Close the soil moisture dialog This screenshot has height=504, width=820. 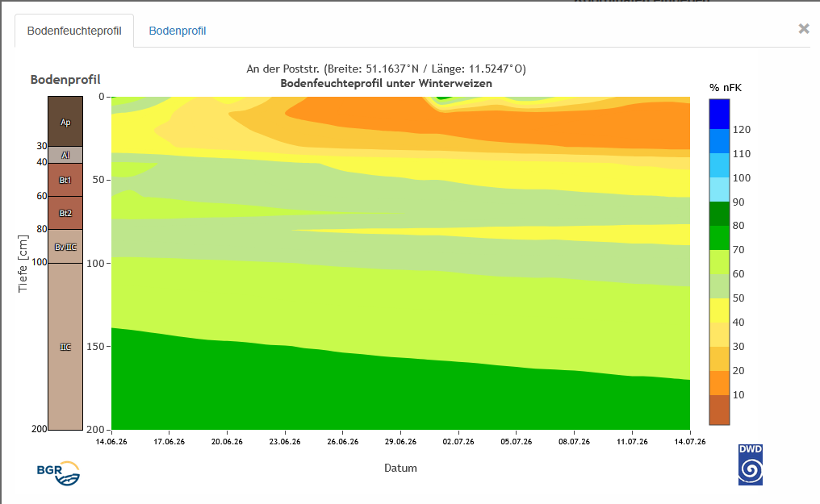click(804, 29)
